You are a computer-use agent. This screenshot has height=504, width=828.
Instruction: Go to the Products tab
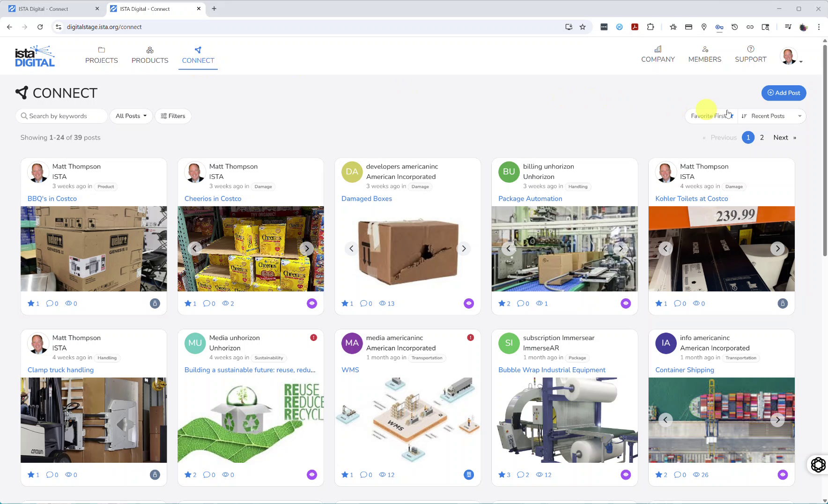point(150,55)
